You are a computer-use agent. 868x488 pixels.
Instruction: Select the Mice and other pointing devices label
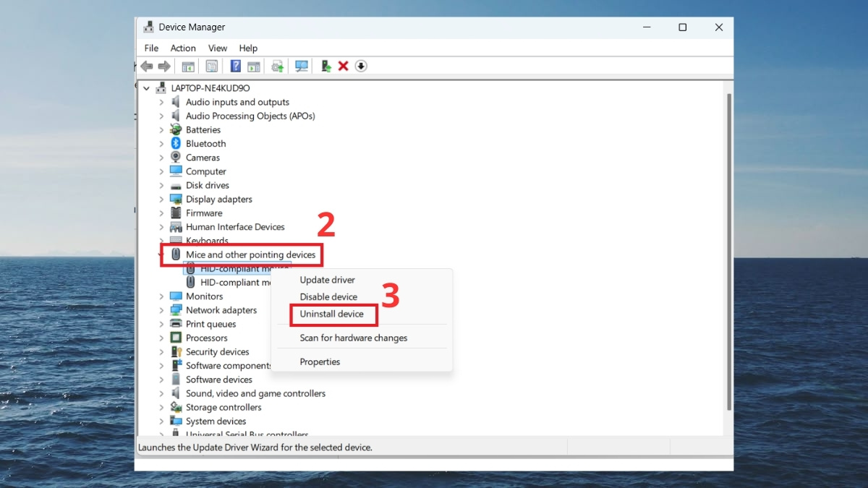click(250, 255)
